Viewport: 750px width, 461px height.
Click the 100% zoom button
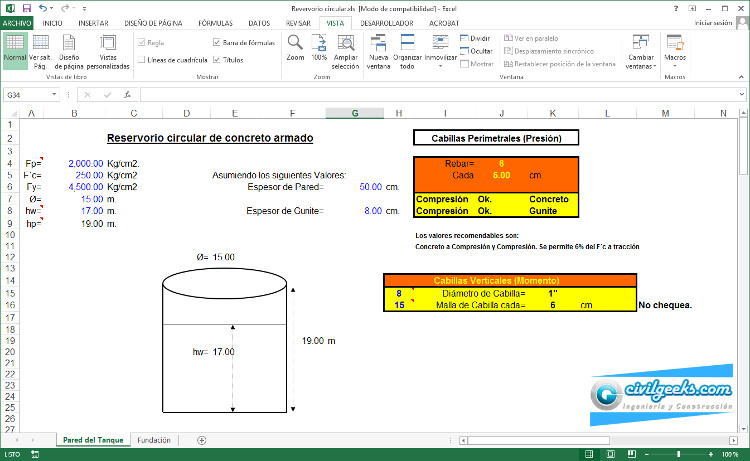click(x=319, y=44)
